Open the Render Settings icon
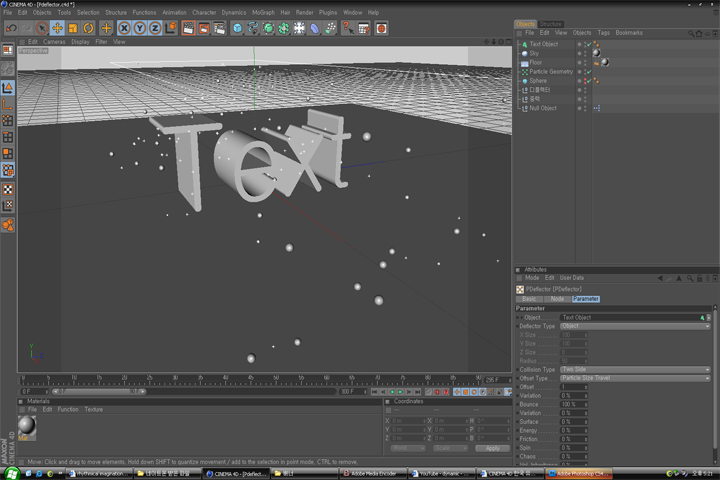This screenshot has width=720, height=480. pos(219,28)
